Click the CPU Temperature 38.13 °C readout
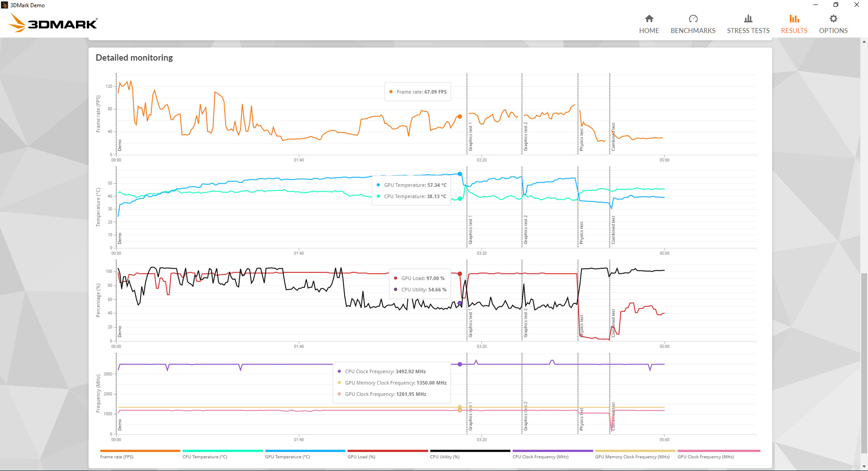The image size is (868, 471). [411, 196]
